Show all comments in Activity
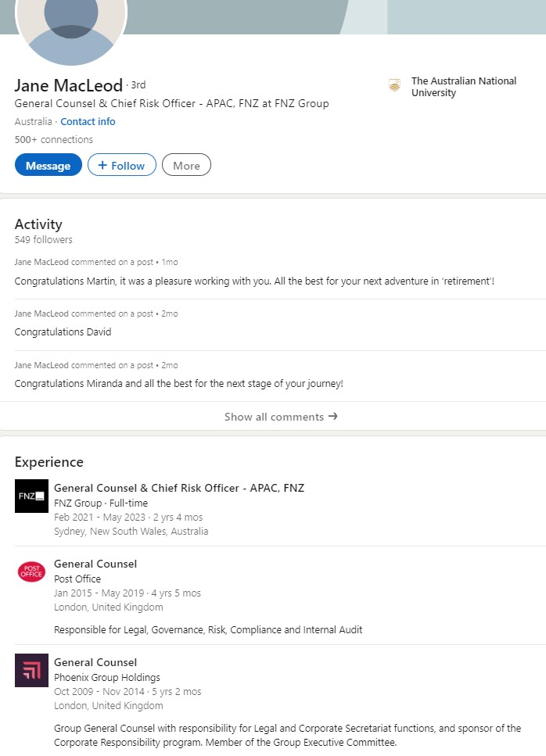 [x=281, y=417]
